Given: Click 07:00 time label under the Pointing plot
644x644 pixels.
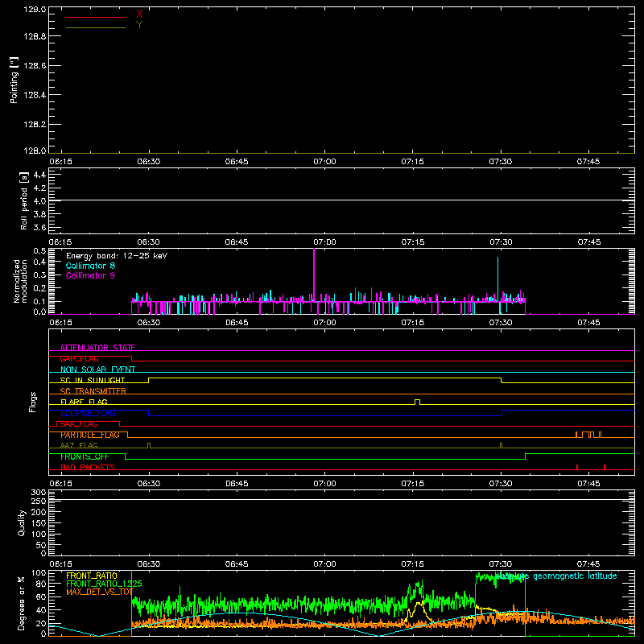Looking at the screenshot, I should click(x=324, y=162).
